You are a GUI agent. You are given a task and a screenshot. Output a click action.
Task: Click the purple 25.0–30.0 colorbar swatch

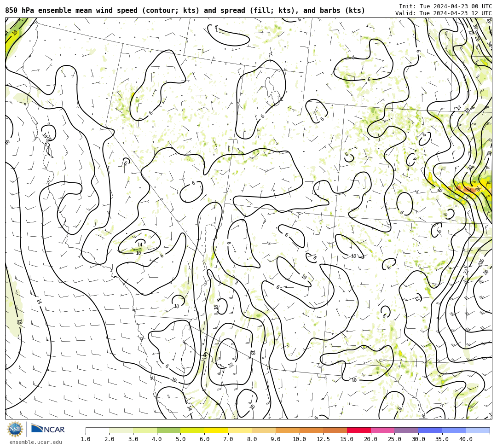pos(406,430)
